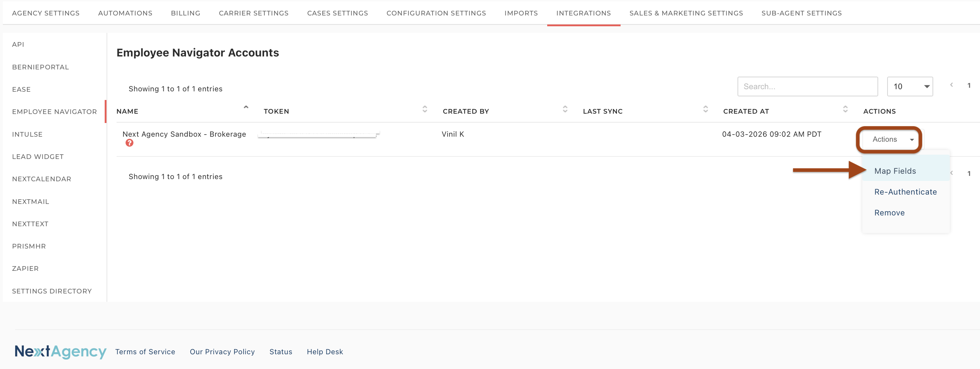The height and width of the screenshot is (369, 980).
Task: Open the Terms of Service link
Action: tap(145, 352)
